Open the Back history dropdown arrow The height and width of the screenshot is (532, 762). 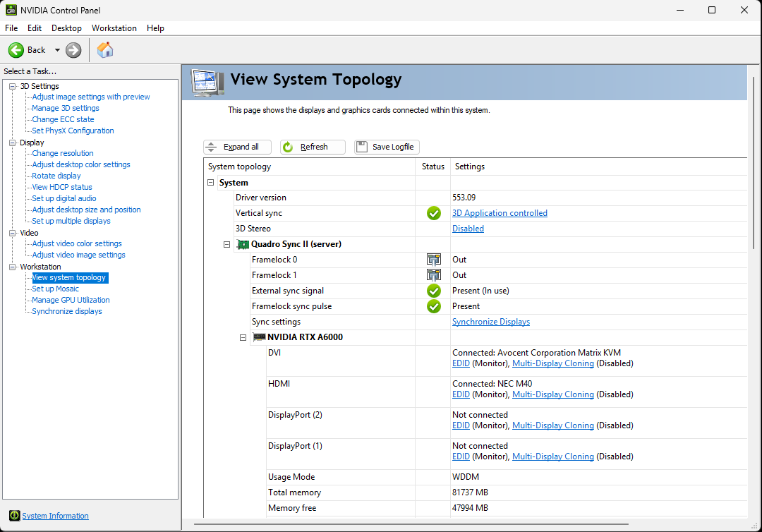[57, 50]
